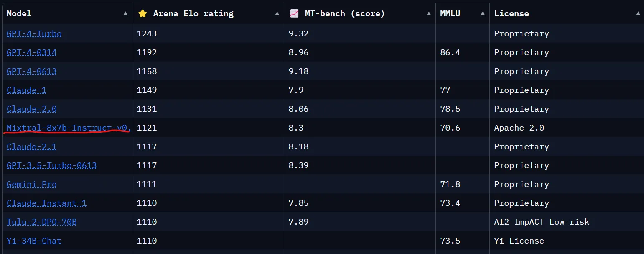
Task: Click the Arena Elo rating header
Action: [208, 13]
